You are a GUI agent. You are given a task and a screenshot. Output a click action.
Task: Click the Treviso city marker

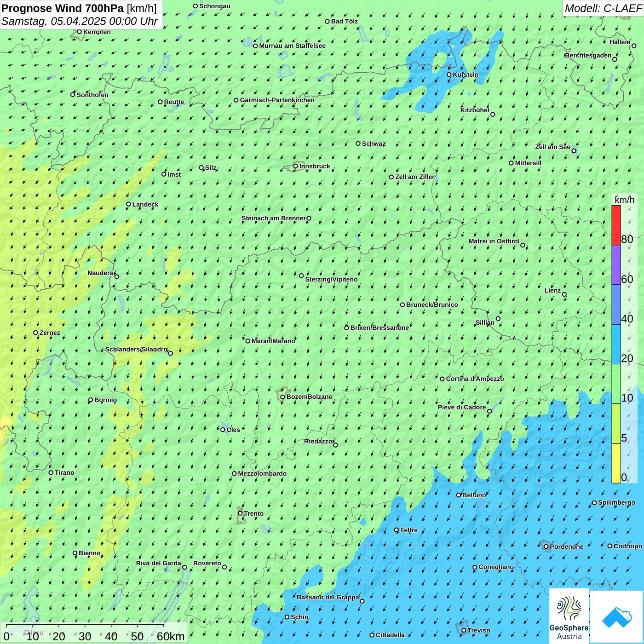coord(464,630)
